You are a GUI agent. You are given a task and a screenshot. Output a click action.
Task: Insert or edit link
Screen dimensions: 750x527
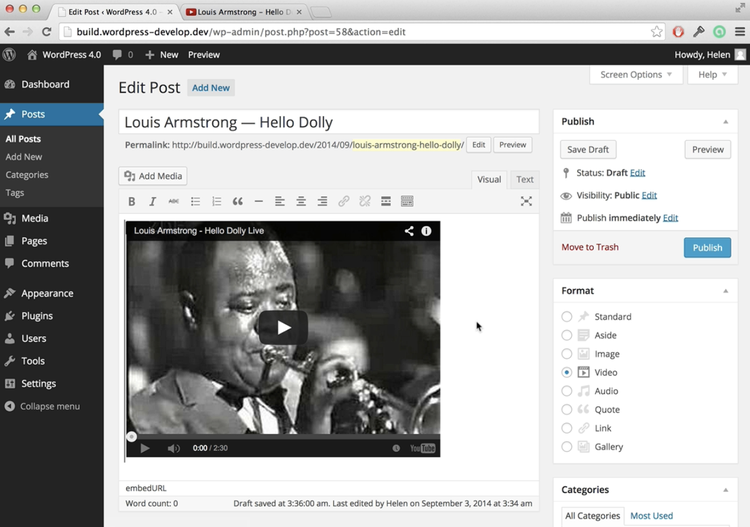pos(343,201)
